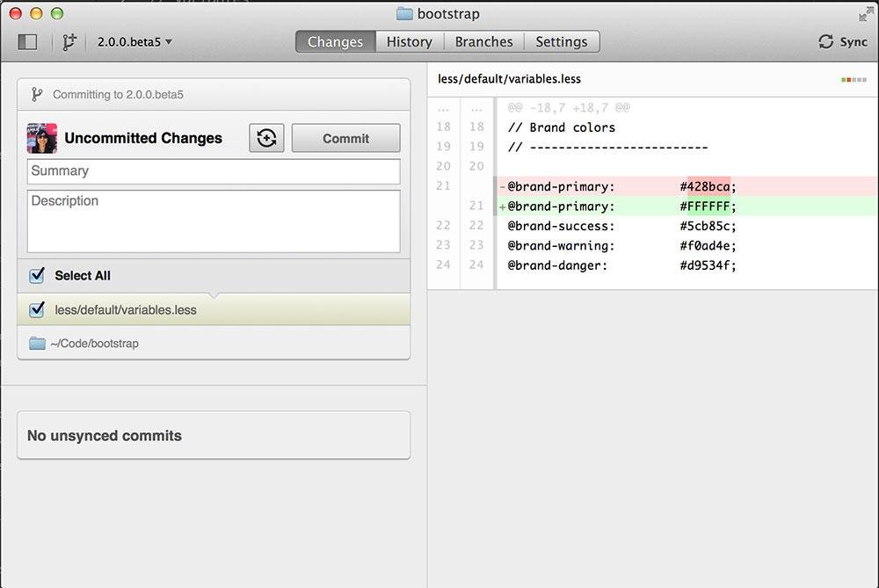Click the diff stat colored squares indicator
The width and height of the screenshot is (879, 588).
click(854, 80)
